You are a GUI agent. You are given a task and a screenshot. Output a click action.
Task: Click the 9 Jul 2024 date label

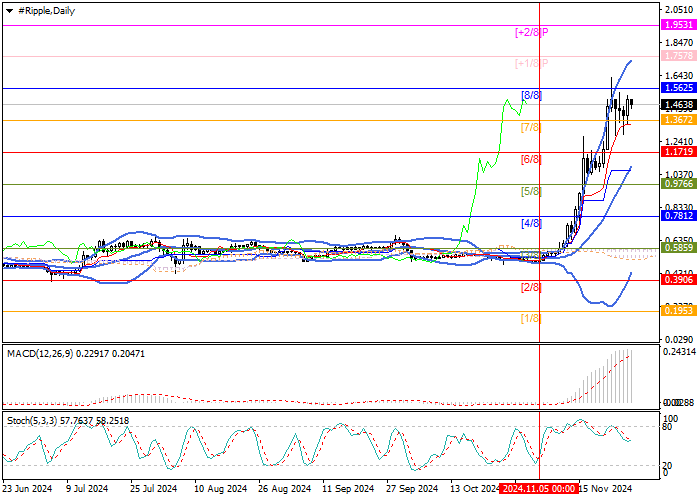(x=87, y=489)
